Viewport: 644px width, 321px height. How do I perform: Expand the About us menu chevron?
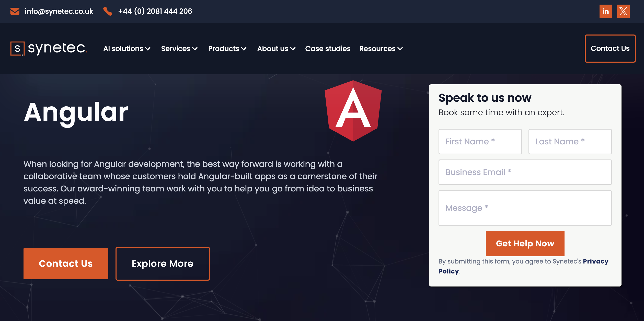coord(293,49)
